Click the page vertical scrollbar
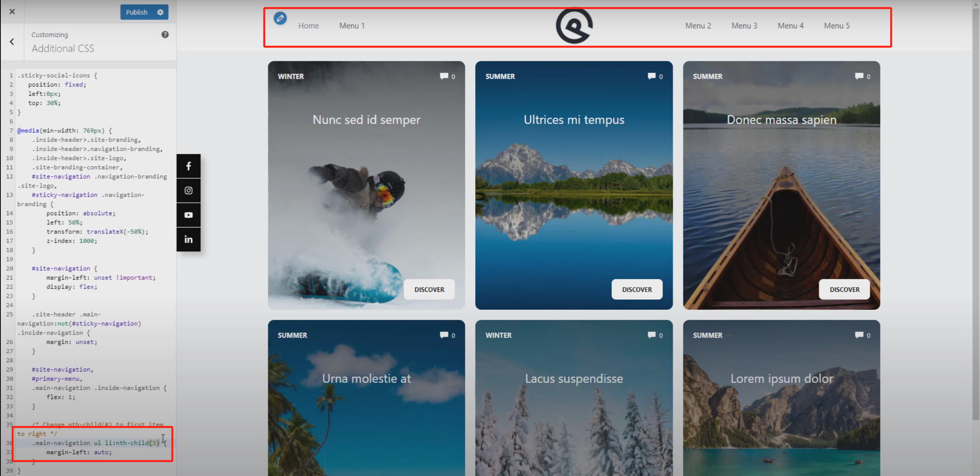 pyautogui.click(x=975, y=214)
